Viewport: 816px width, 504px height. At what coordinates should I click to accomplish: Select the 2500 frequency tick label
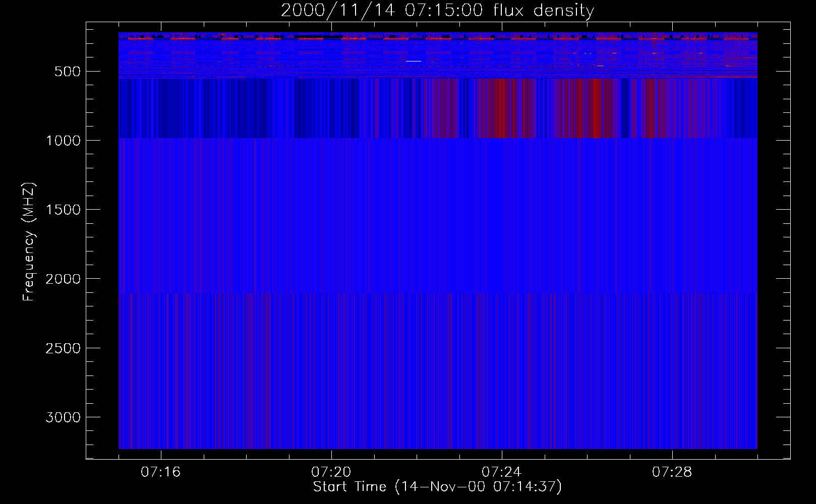pos(63,348)
